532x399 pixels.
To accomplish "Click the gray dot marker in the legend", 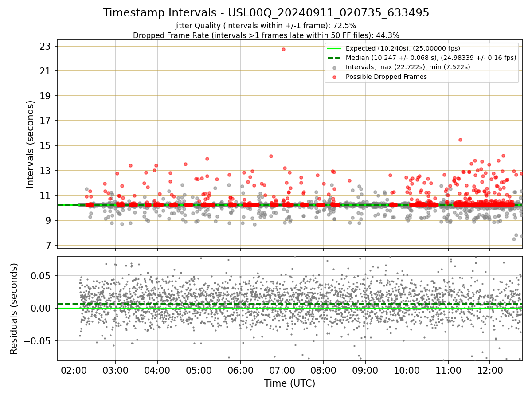I will pyautogui.click(x=334, y=67).
